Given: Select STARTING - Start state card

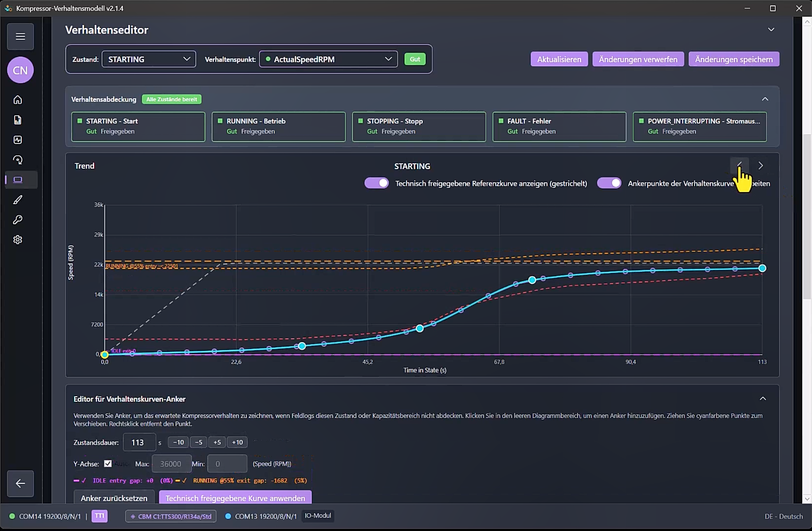Looking at the screenshot, I should click(x=138, y=127).
